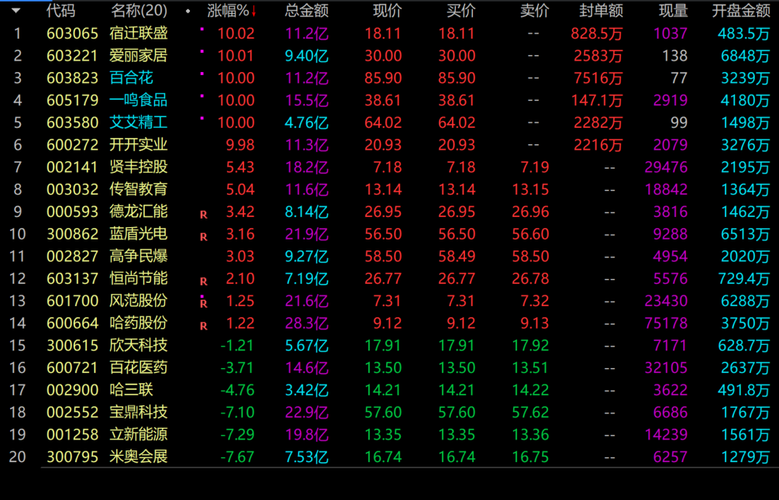Click the 开盘金额 column header
Viewport: 779px width, 500px height.
(x=741, y=10)
